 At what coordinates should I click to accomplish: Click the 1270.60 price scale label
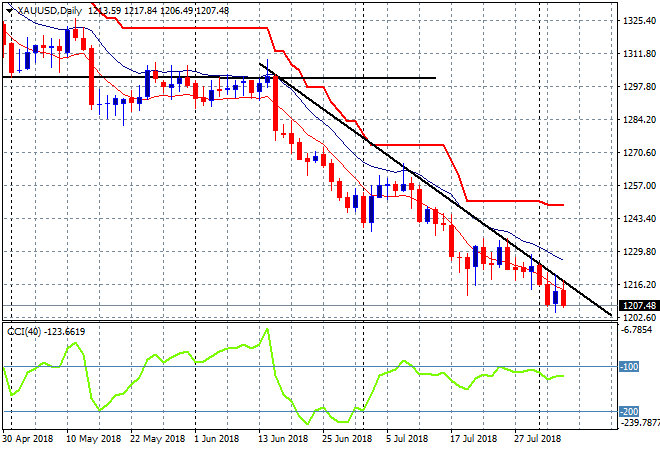[639, 152]
